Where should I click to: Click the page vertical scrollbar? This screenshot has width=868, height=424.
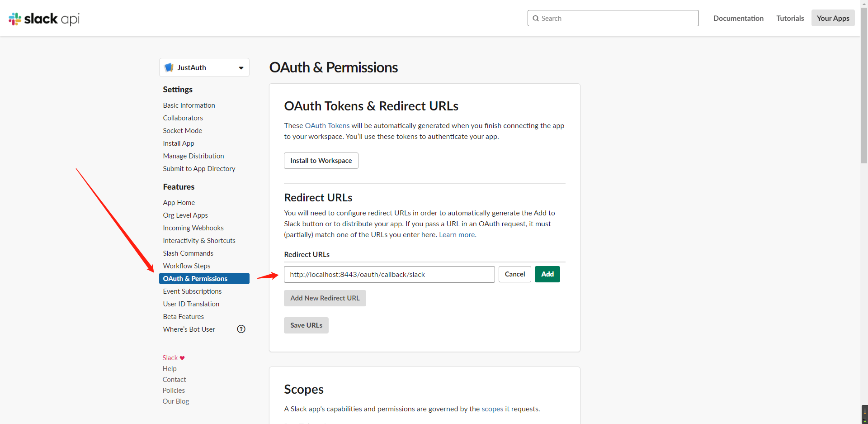pyautogui.click(x=864, y=85)
